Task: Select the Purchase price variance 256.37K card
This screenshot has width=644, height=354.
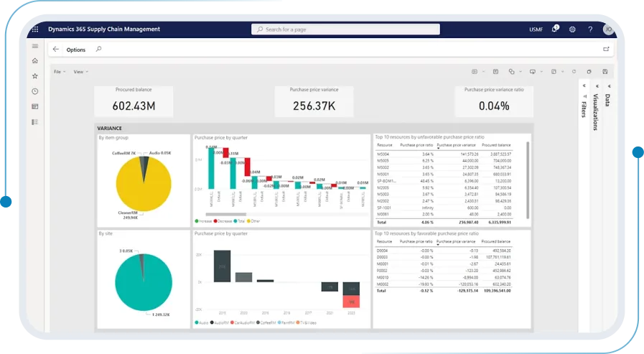Action: click(x=314, y=101)
